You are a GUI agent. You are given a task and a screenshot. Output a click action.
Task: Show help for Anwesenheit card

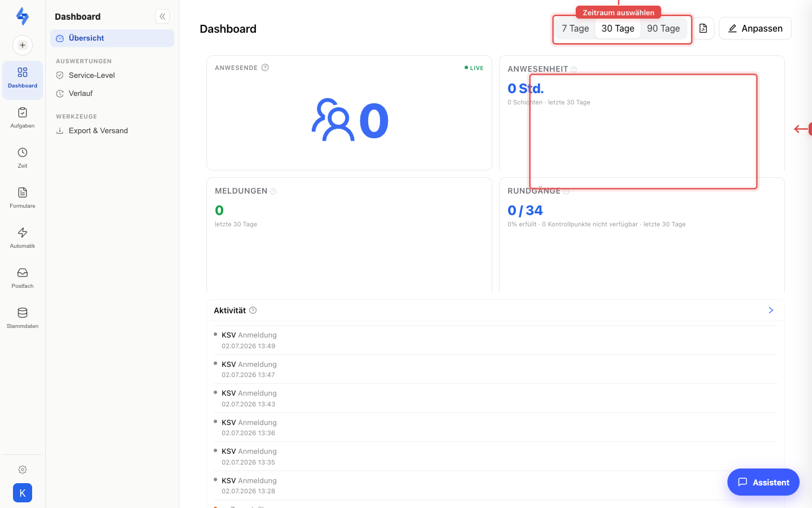click(x=573, y=69)
